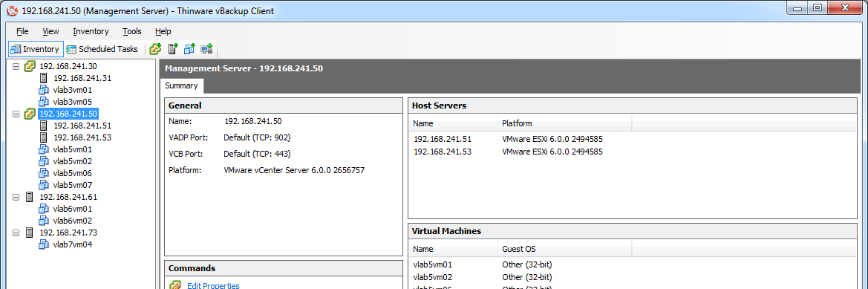Select vlab5vm02 row in Virtual Machines list
868x289 pixels.
[632, 277]
